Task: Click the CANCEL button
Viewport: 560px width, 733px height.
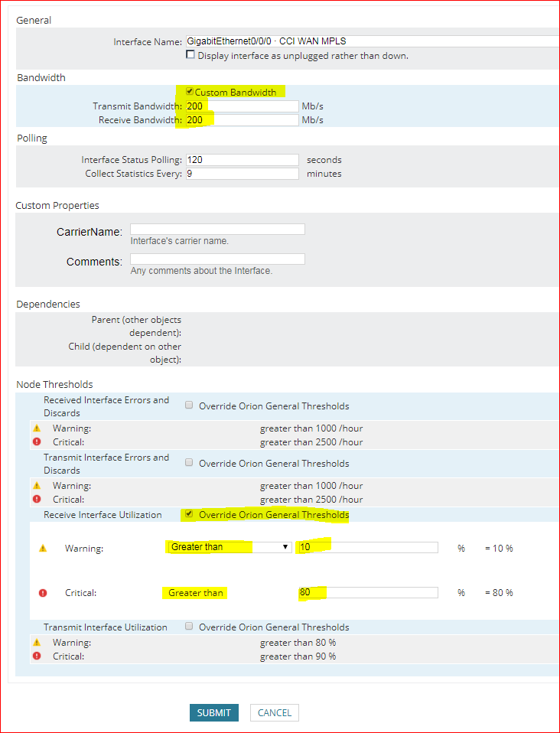Action: coord(275,713)
